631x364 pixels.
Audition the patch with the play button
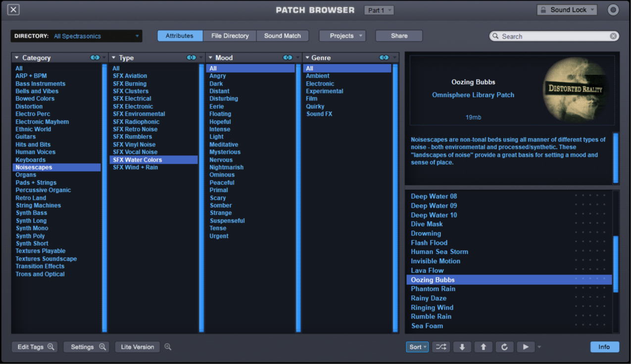526,347
